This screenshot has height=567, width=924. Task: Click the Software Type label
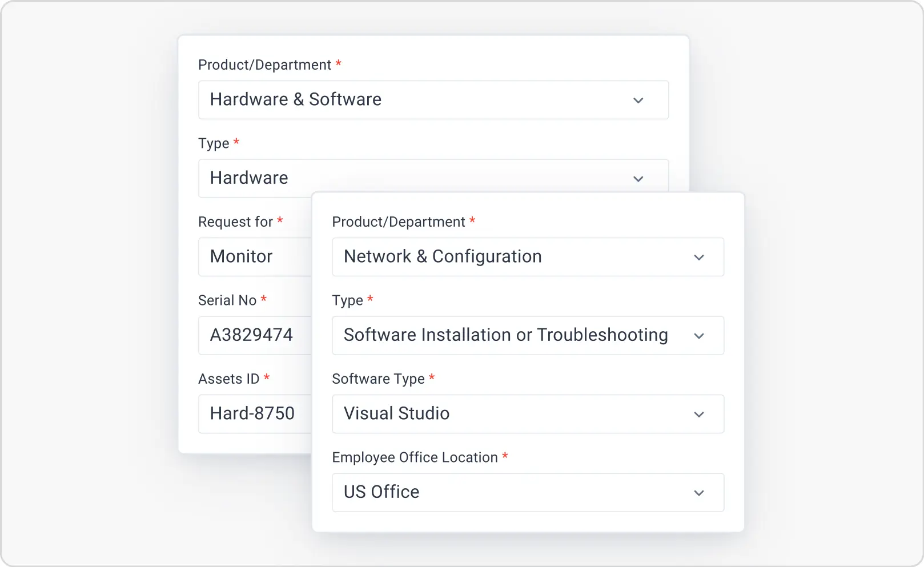click(x=378, y=379)
